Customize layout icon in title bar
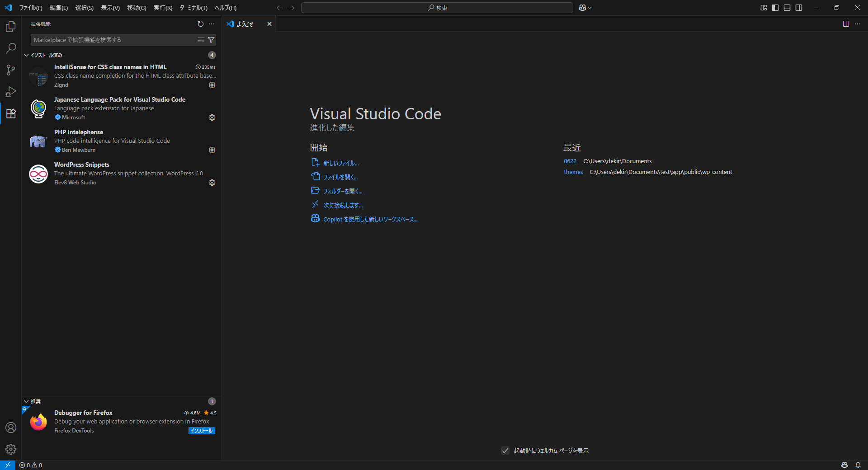The width and height of the screenshot is (868, 470). tap(764, 8)
